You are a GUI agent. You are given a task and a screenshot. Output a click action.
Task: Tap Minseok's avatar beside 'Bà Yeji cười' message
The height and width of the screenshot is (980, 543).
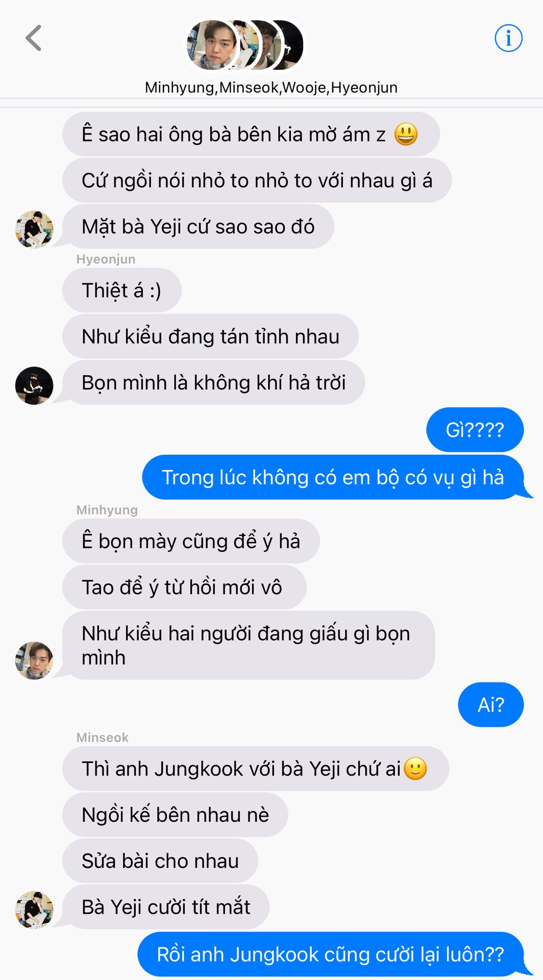pos(34,910)
